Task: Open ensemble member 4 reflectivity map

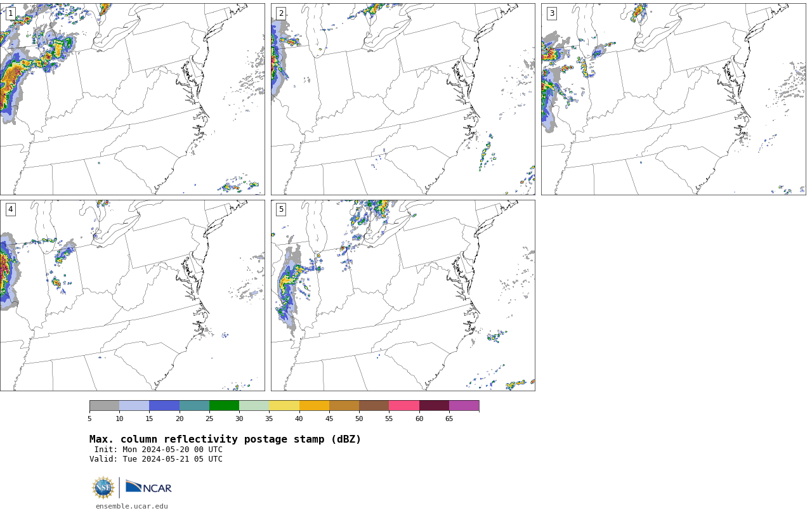Action: click(133, 295)
